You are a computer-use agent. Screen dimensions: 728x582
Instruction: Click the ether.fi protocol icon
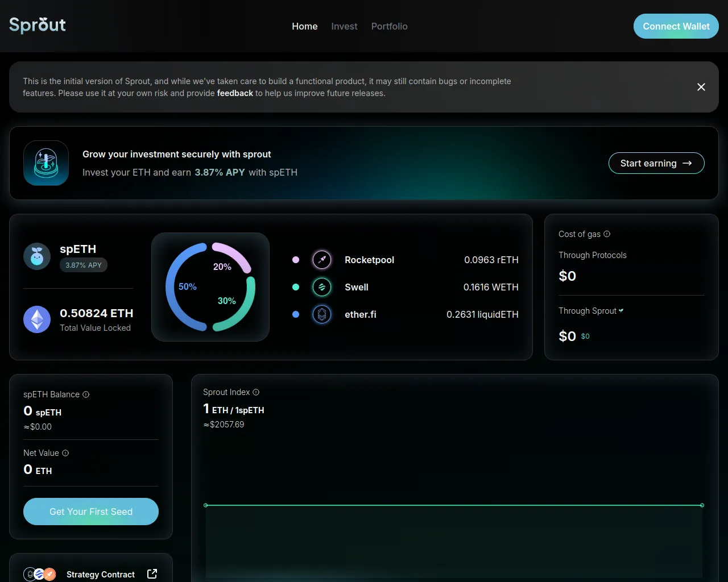pyautogui.click(x=322, y=314)
